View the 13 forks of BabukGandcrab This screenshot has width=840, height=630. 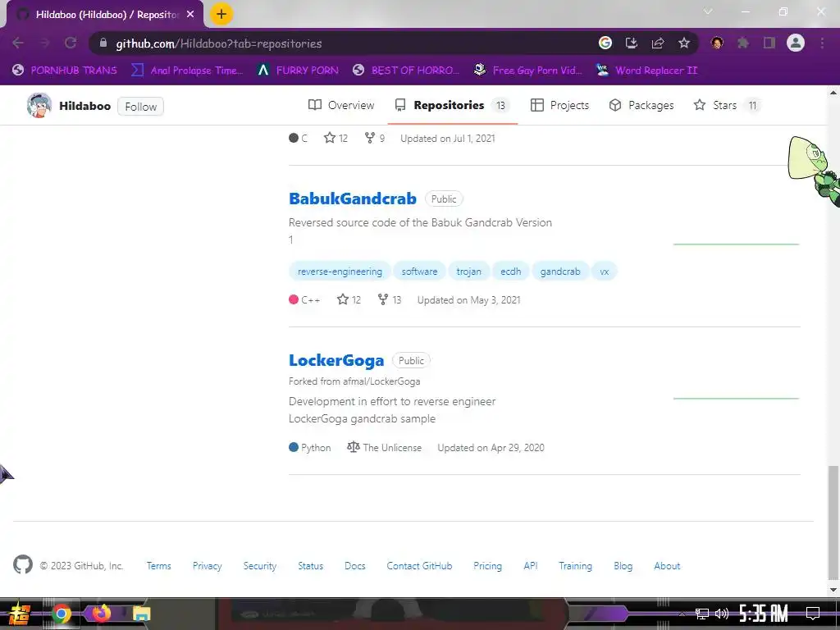point(390,299)
